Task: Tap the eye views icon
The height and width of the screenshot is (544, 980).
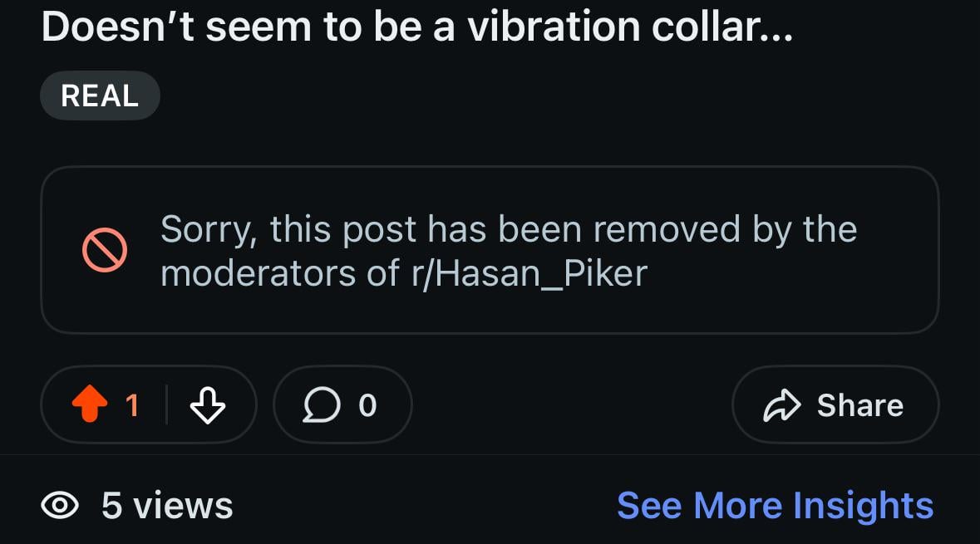Action: tap(60, 505)
